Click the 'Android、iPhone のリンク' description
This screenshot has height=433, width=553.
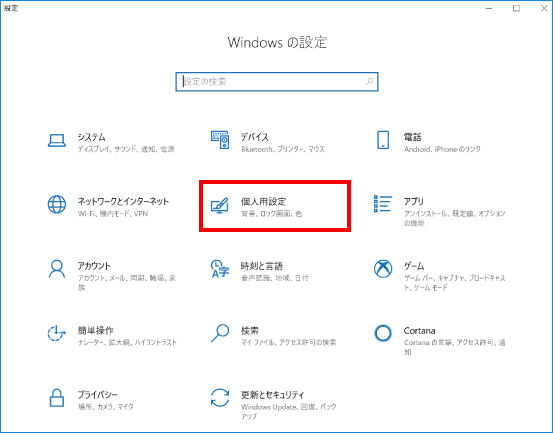click(x=442, y=149)
